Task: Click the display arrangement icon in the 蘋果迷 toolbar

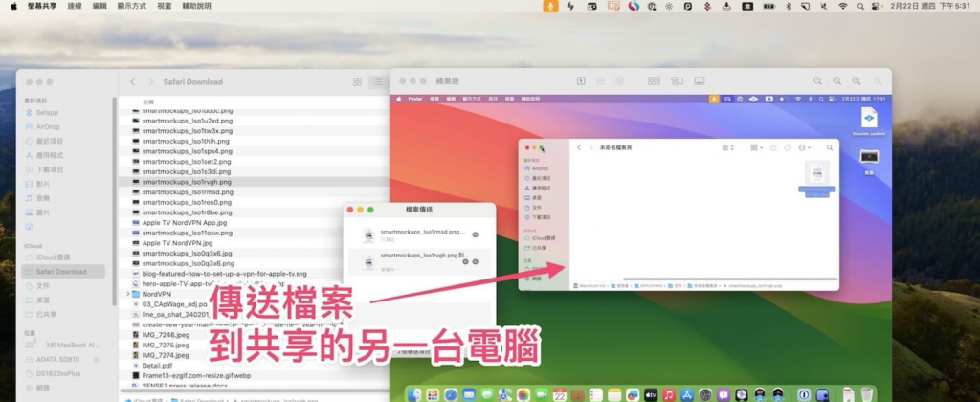Action: point(677,81)
